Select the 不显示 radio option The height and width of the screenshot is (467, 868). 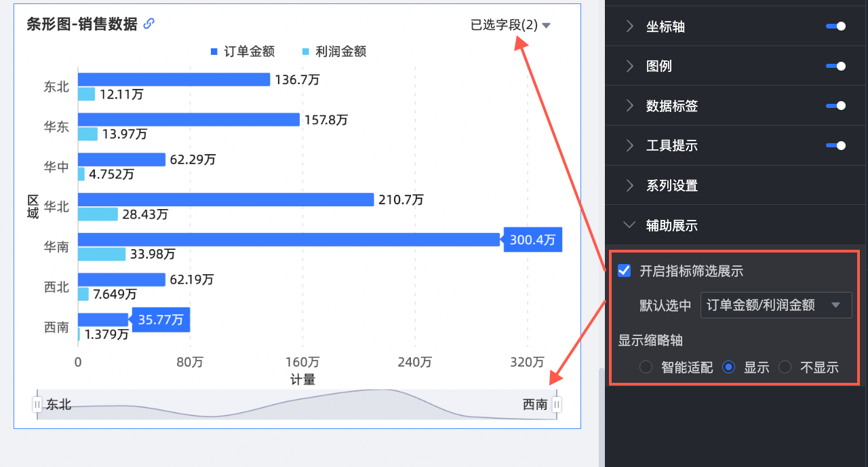785,367
